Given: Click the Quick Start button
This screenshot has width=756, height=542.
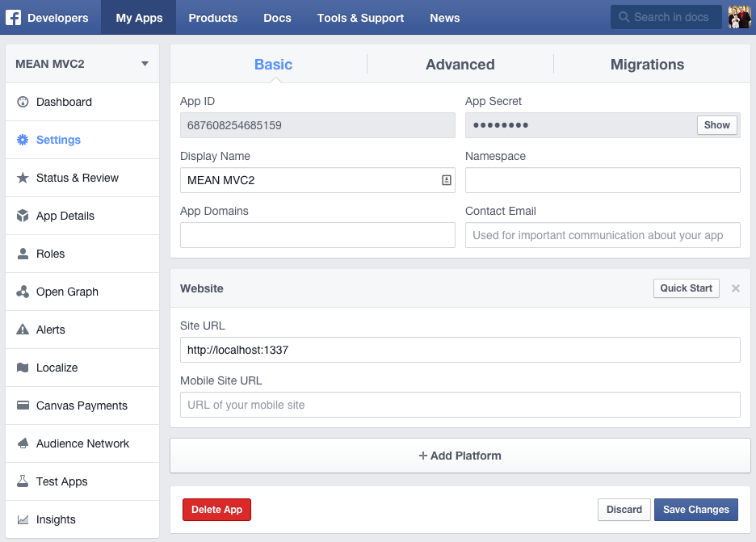Looking at the screenshot, I should pos(686,288).
